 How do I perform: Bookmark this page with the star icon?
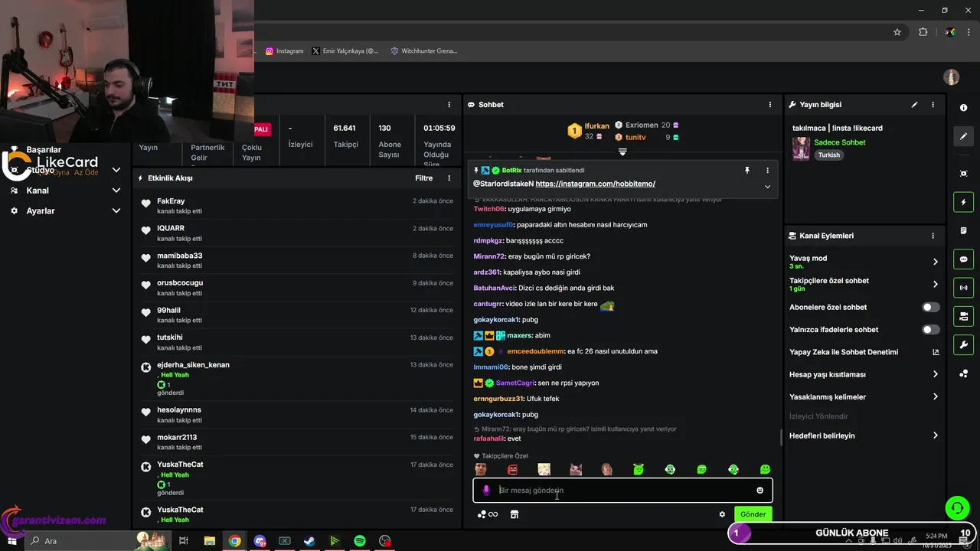click(x=897, y=32)
